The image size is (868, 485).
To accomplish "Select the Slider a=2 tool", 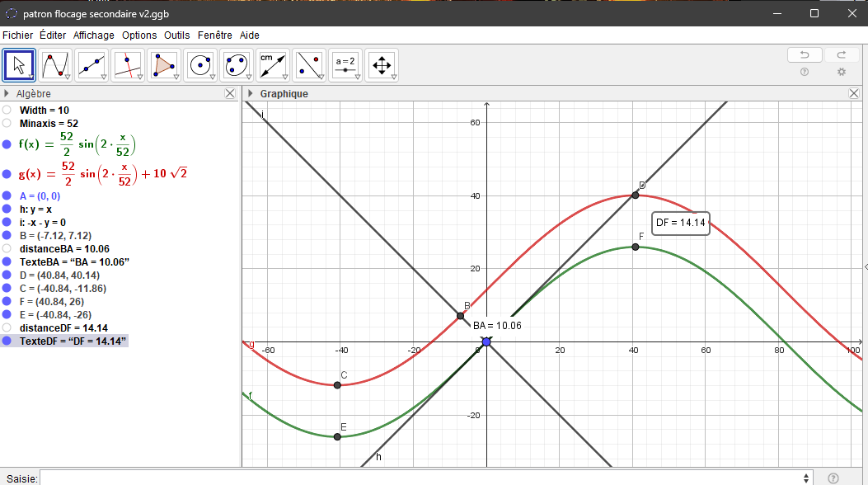I will pos(345,65).
